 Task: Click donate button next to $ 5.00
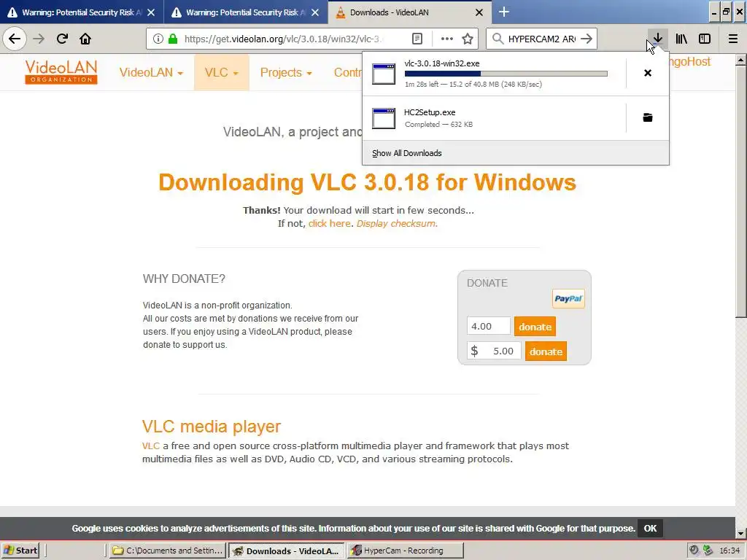[546, 351]
